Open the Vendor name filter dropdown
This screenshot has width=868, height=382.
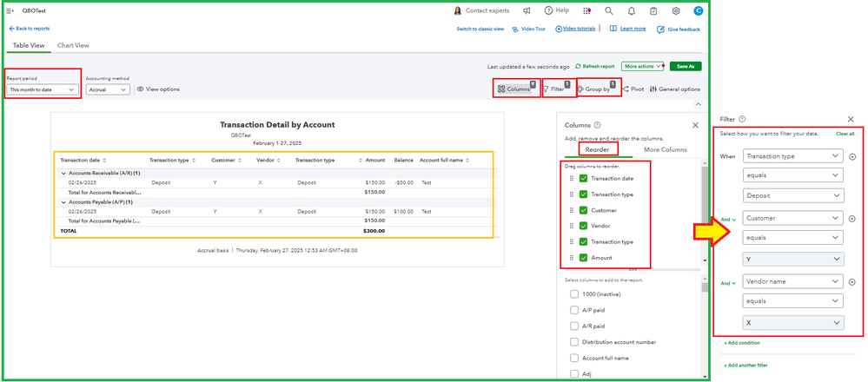[792, 281]
